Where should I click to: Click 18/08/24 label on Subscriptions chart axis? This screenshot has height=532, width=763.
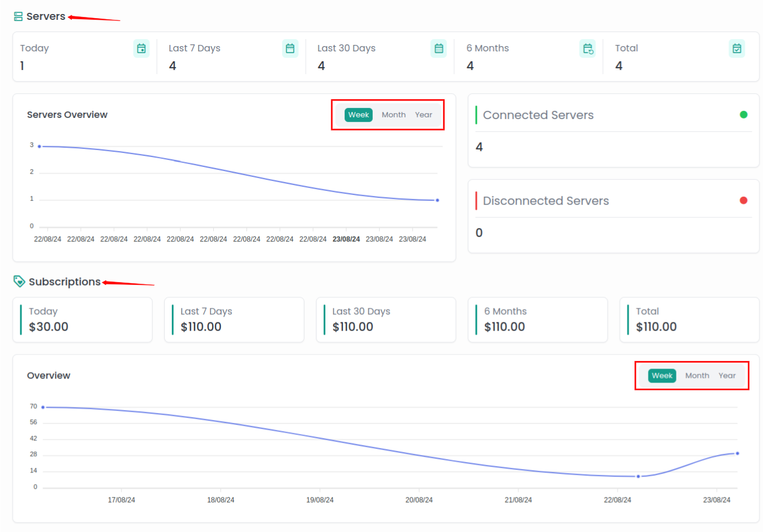pos(221,500)
